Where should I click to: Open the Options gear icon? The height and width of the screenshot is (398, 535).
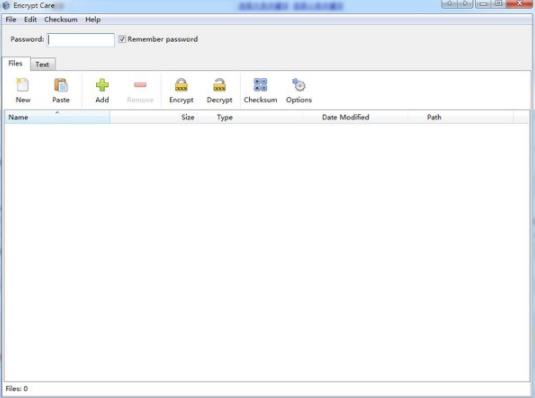[299, 85]
